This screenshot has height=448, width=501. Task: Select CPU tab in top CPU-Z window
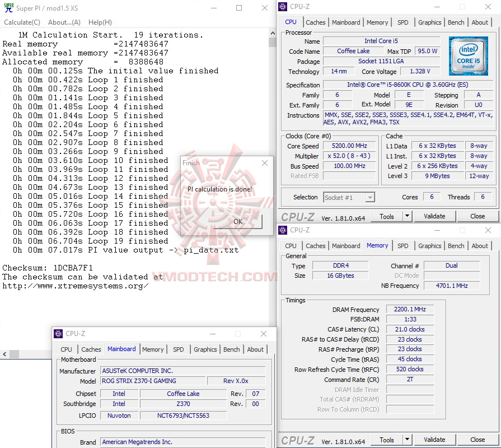point(291,22)
